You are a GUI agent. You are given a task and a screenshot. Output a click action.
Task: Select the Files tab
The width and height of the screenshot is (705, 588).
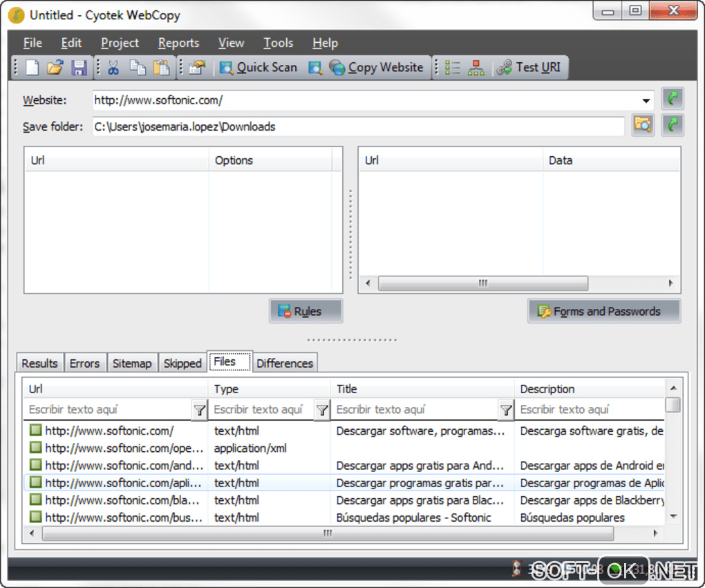pyautogui.click(x=229, y=361)
